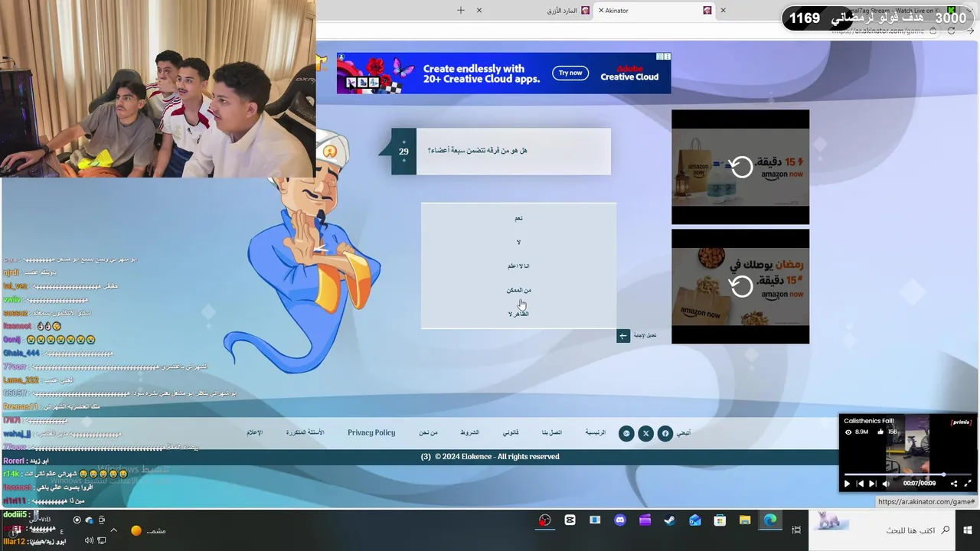The height and width of the screenshot is (551, 980).
Task: Open File Explorer from the taskbar
Action: point(745,520)
